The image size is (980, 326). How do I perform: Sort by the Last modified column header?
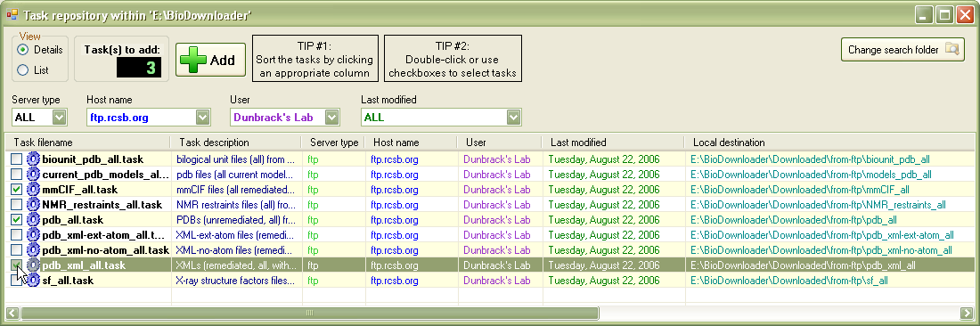tap(613, 143)
